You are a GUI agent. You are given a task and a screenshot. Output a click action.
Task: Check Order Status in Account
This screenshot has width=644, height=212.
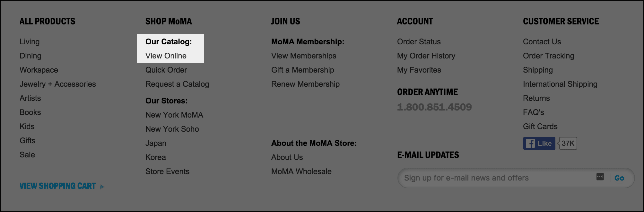pyautogui.click(x=419, y=42)
